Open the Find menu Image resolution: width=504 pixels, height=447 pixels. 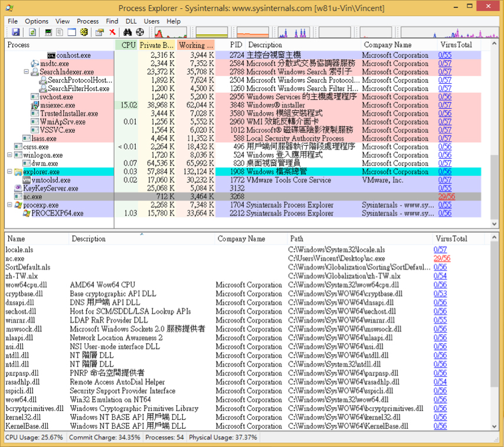tap(112, 21)
